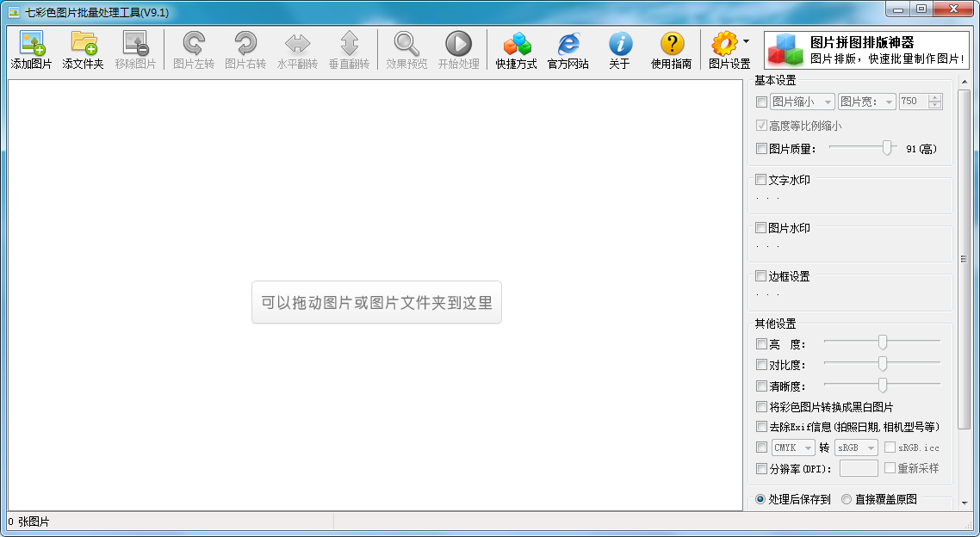Viewport: 980px width, 537px height.
Task: Open the CMYK color mode dropdown
Action: [x=793, y=447]
